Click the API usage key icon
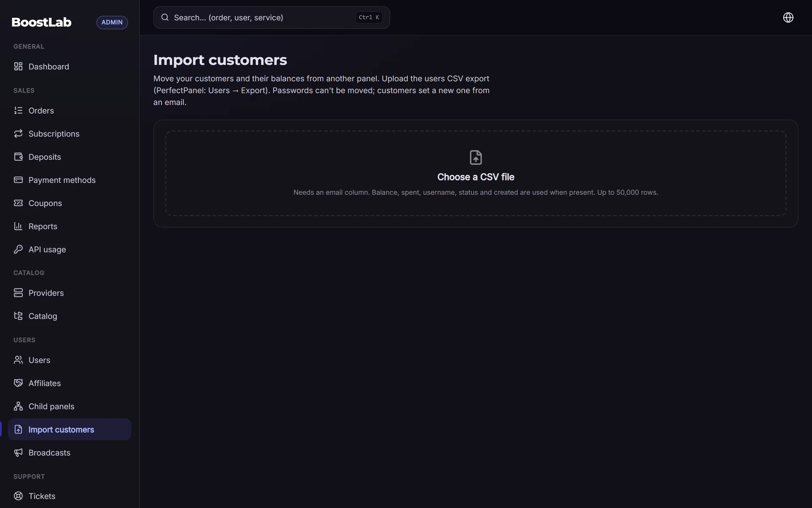Viewport: 812px width, 508px height. click(18, 249)
